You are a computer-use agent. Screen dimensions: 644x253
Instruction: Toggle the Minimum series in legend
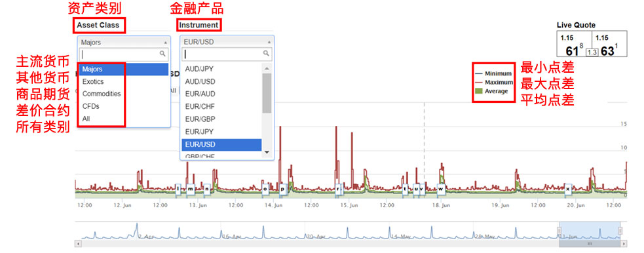tap(493, 74)
